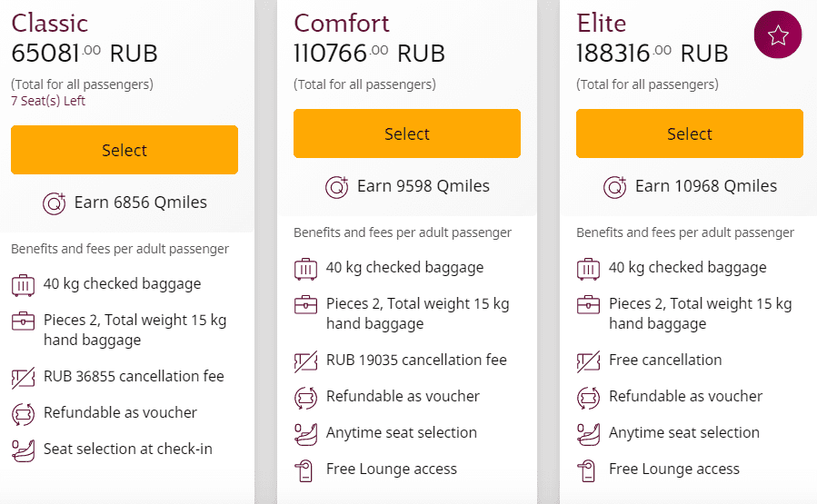Click the Classic 65081 RUB price

point(85,53)
